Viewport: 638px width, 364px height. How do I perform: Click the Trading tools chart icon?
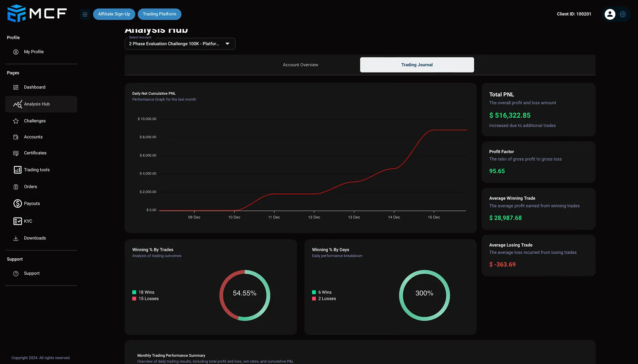pos(17,170)
